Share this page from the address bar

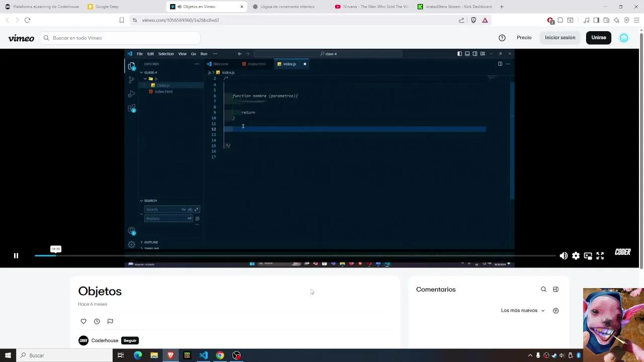(461, 20)
